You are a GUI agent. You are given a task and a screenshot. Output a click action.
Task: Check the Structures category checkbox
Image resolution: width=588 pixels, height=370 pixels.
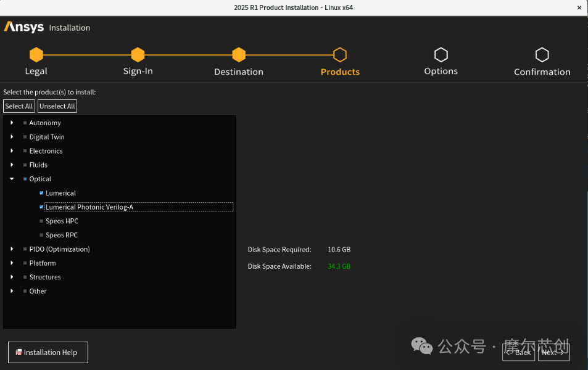click(x=25, y=277)
